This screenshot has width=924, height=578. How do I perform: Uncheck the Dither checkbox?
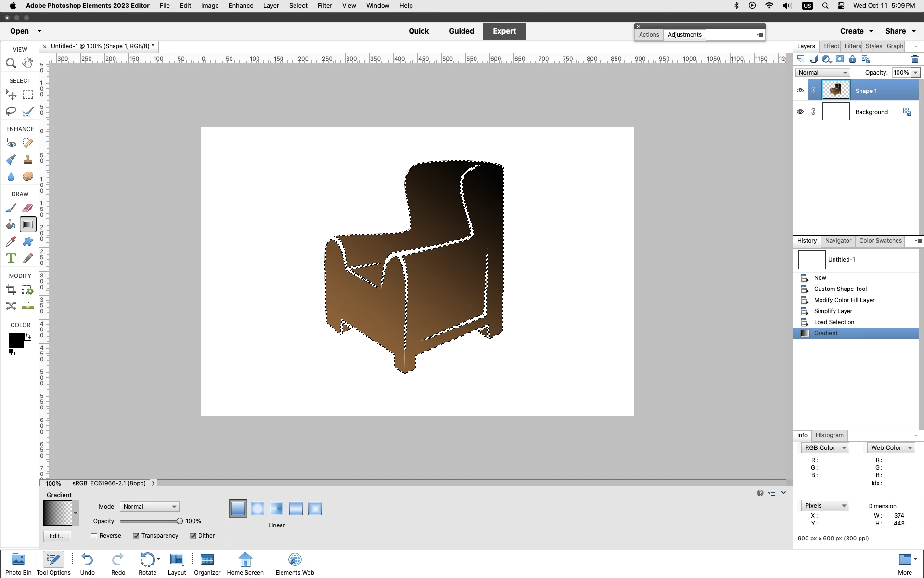tap(193, 536)
